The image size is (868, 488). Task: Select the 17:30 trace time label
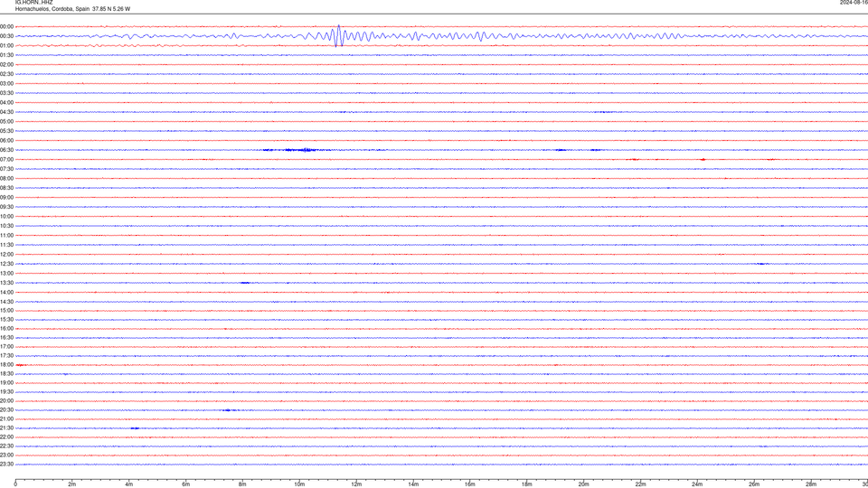(x=6, y=356)
